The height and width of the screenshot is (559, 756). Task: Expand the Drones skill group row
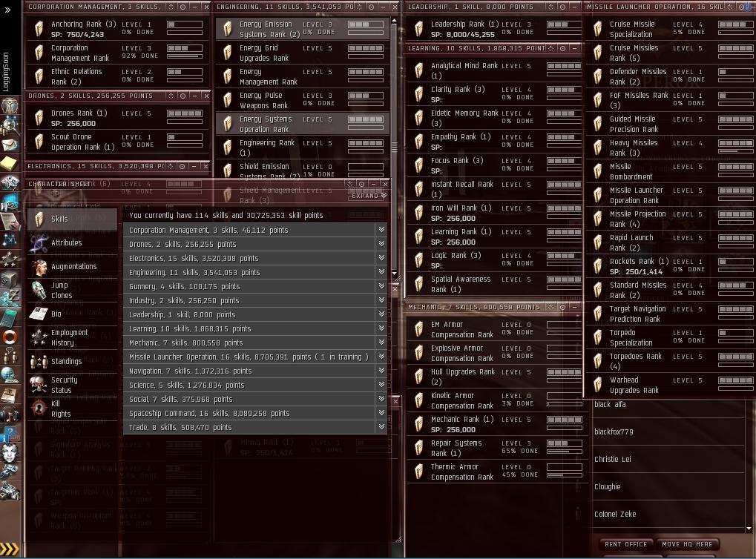coord(381,244)
